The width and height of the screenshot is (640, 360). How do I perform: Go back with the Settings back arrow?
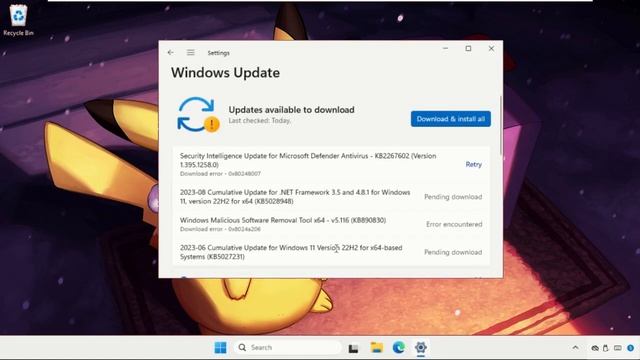coord(171,53)
